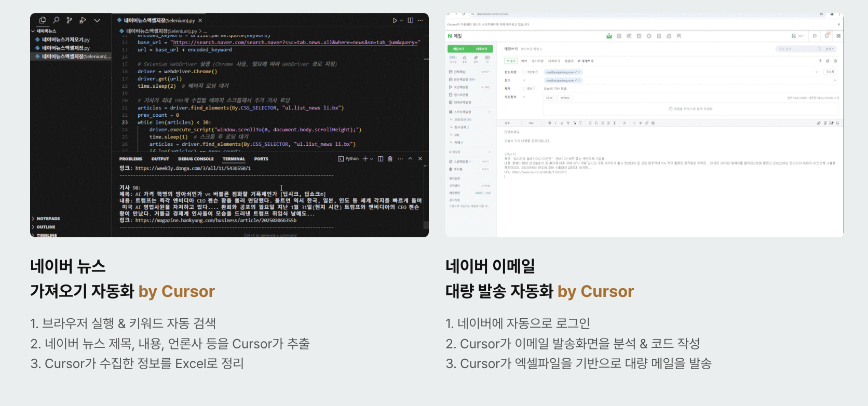Click the 메일쓰기 green compose button
Viewport: 868px width, 406px height.
459,49
